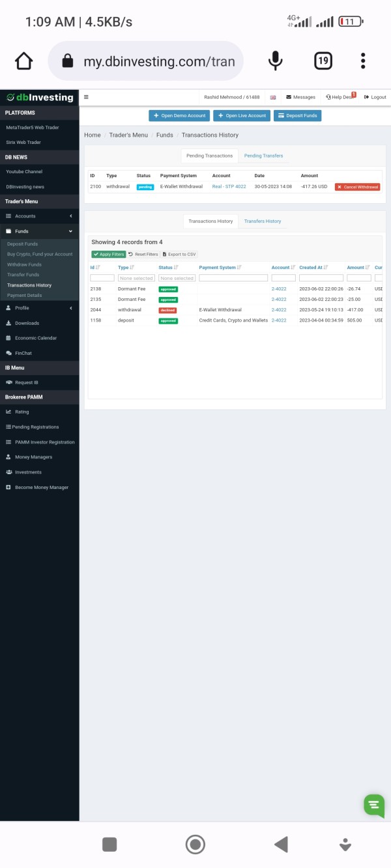Image resolution: width=391 pixels, height=868 pixels.
Task: Sort by the Account column header
Action: 283,267
